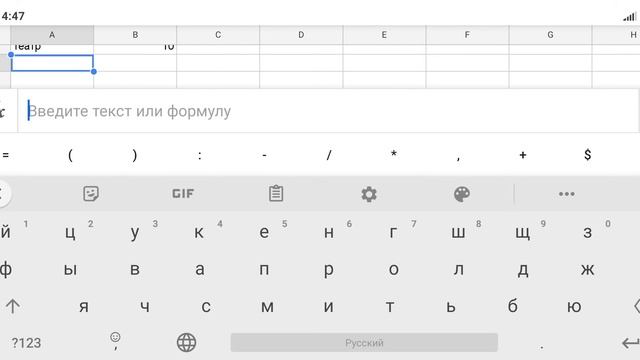Image resolution: width=640 pixels, height=360 pixels.
Task: Tap the у key
Action: 135,233
